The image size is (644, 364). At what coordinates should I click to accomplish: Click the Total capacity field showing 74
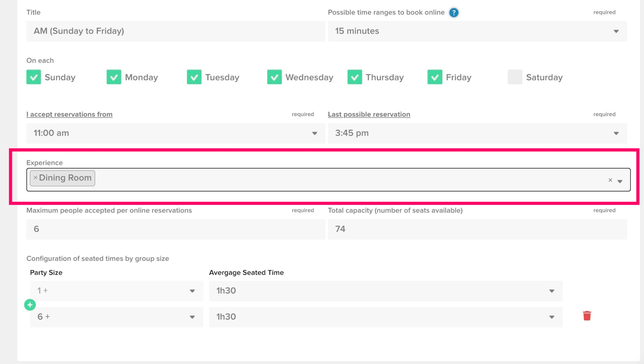477,229
